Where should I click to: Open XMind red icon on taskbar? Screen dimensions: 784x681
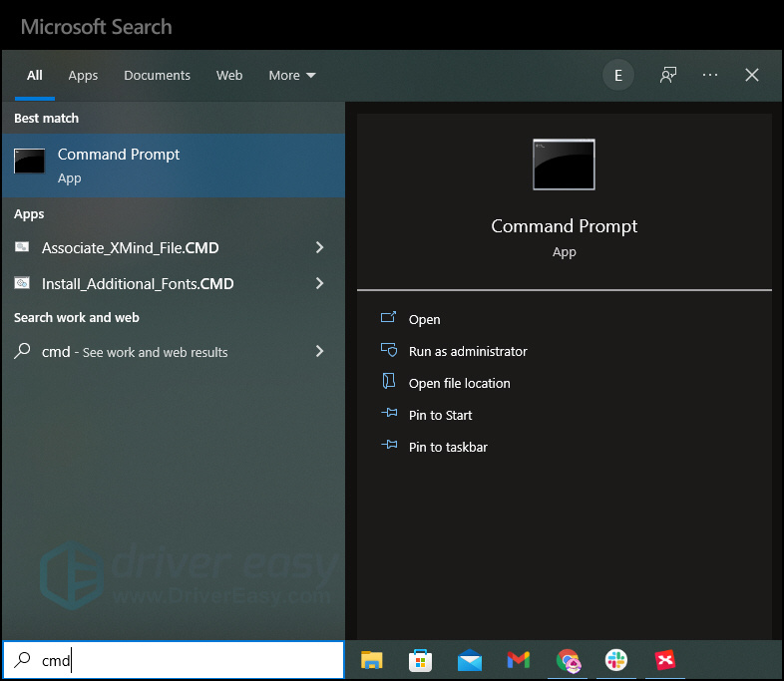665,660
